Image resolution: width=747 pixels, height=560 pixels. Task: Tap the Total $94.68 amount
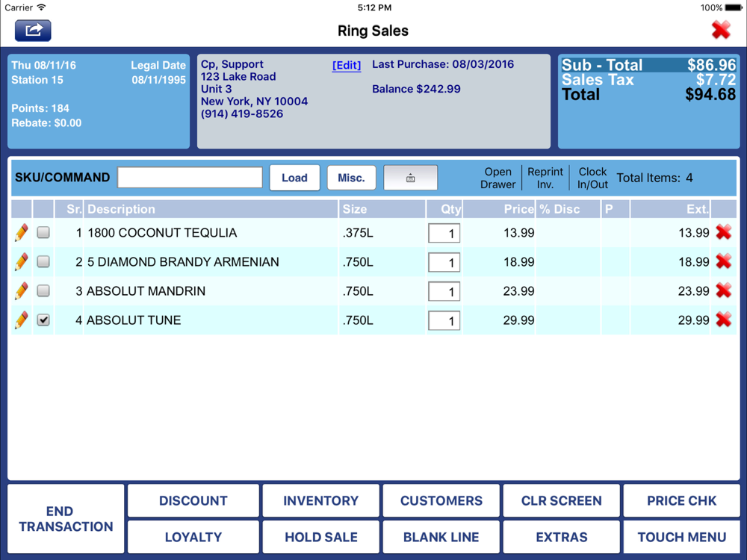[x=710, y=94]
